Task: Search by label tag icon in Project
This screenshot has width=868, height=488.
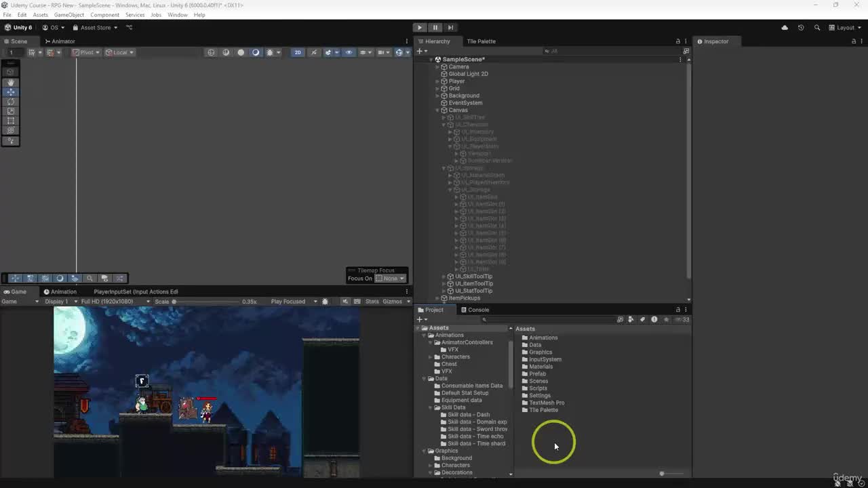Action: tap(642, 319)
